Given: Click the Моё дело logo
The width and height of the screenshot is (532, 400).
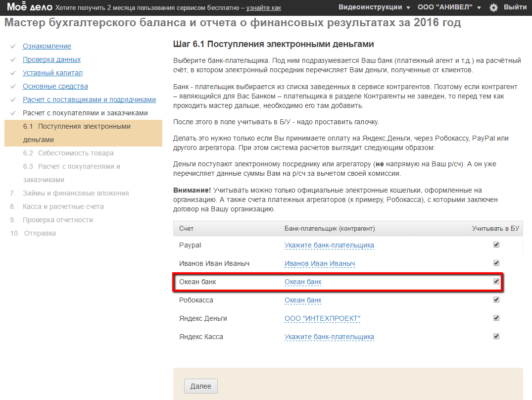Looking at the screenshot, I should pyautogui.click(x=29, y=7).
